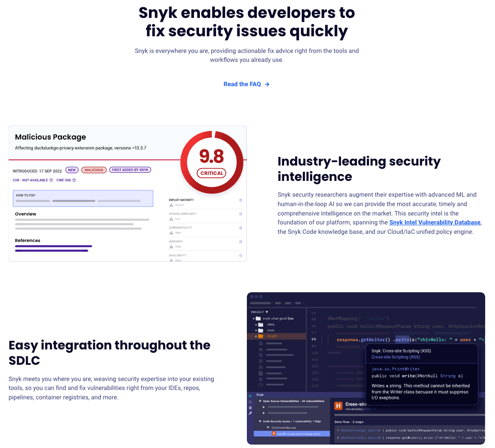Click the EXPLOIT MATURITY label

tap(181, 200)
